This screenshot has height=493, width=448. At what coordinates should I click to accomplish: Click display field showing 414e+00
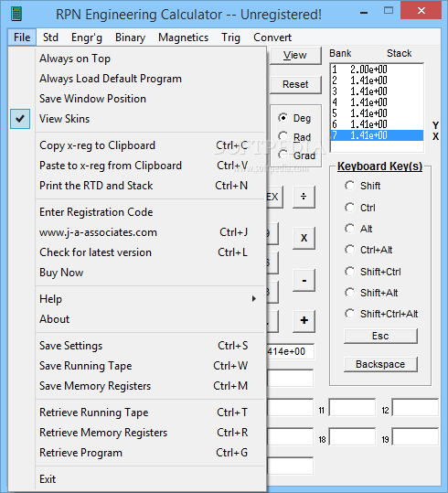[290, 351]
